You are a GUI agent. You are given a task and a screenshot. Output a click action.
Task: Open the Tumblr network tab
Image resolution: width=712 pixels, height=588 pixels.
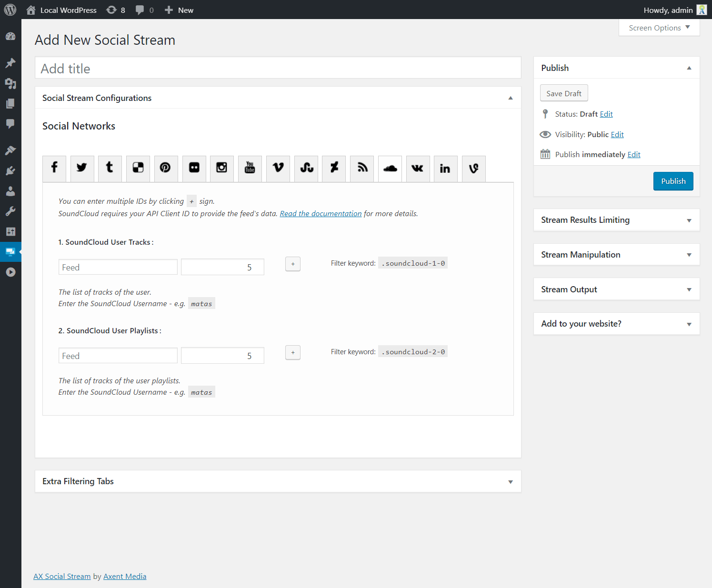[x=110, y=168]
